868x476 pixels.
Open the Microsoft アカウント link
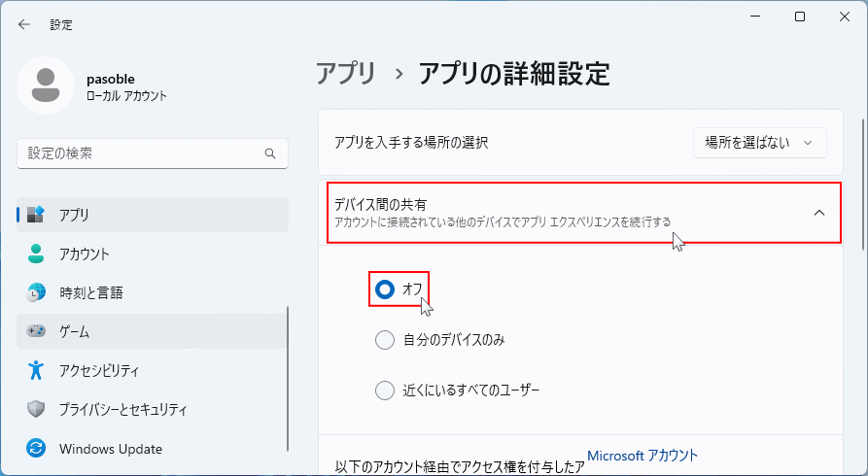pyautogui.click(x=642, y=456)
